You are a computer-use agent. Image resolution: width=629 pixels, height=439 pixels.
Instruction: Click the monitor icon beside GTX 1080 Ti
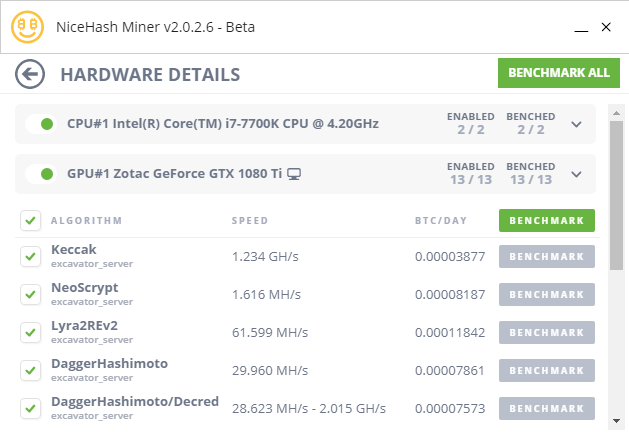[x=294, y=175]
